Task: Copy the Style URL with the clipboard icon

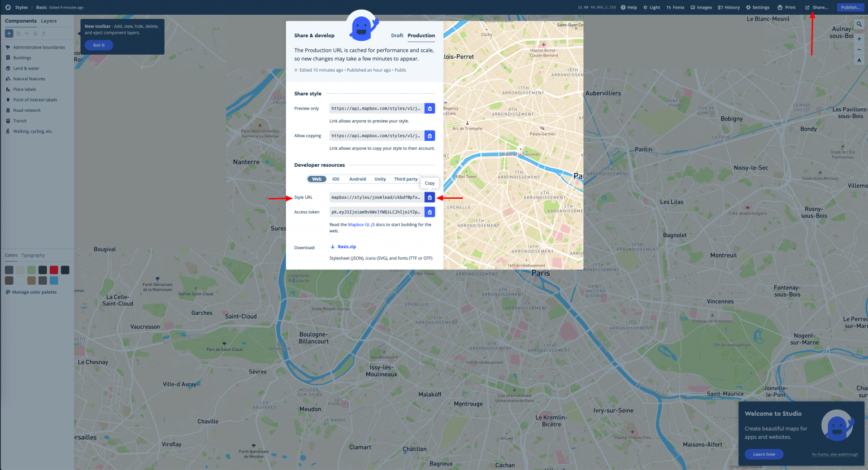Action: pyautogui.click(x=429, y=197)
